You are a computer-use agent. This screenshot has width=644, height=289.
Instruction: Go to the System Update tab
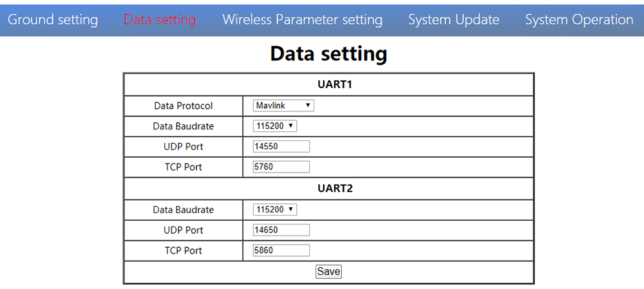(453, 19)
